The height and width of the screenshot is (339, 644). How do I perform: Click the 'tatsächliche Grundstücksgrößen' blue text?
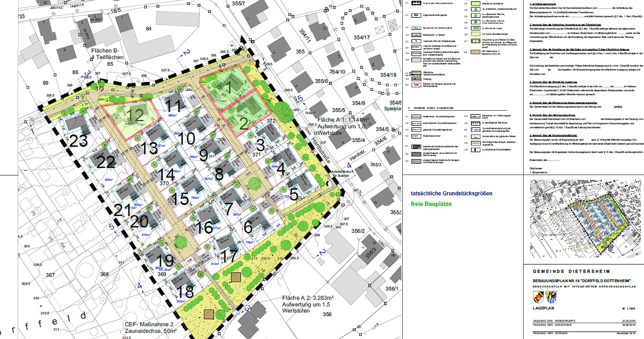pos(452,193)
